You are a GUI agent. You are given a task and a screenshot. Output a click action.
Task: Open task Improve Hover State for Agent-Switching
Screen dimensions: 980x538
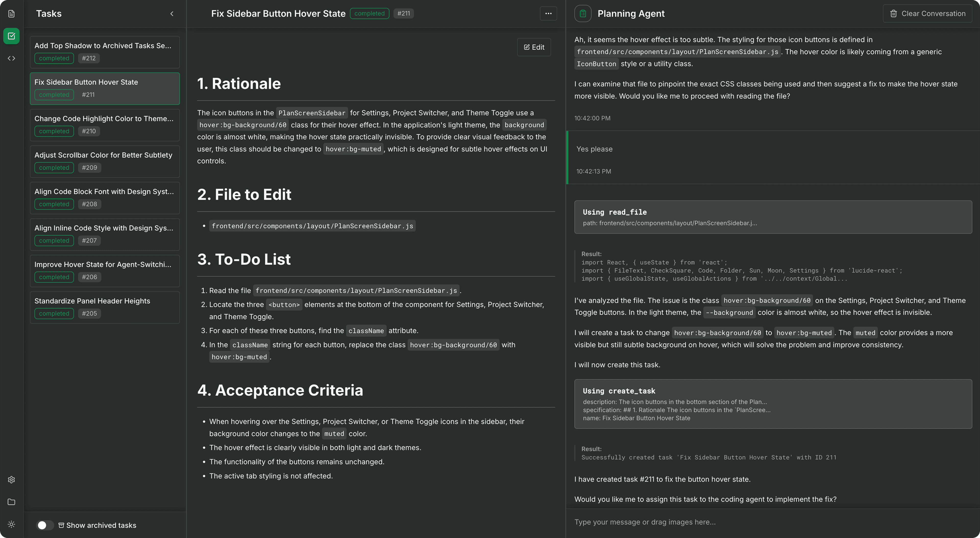click(x=105, y=271)
